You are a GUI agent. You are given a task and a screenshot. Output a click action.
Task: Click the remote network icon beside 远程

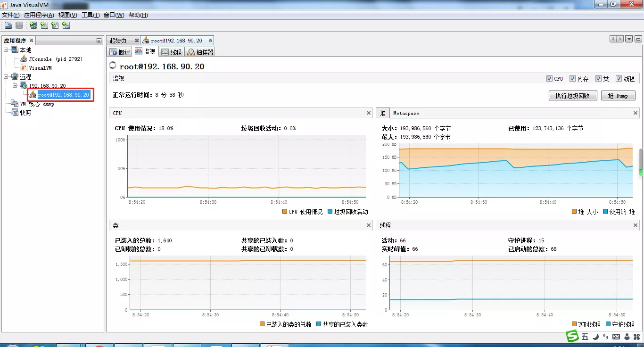[15, 77]
